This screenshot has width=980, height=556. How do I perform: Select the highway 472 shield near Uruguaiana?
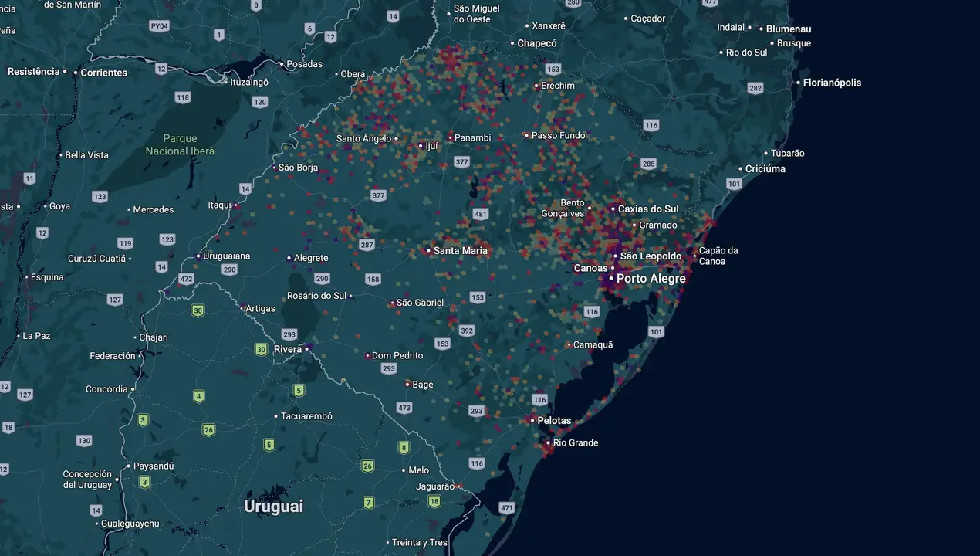click(x=186, y=278)
